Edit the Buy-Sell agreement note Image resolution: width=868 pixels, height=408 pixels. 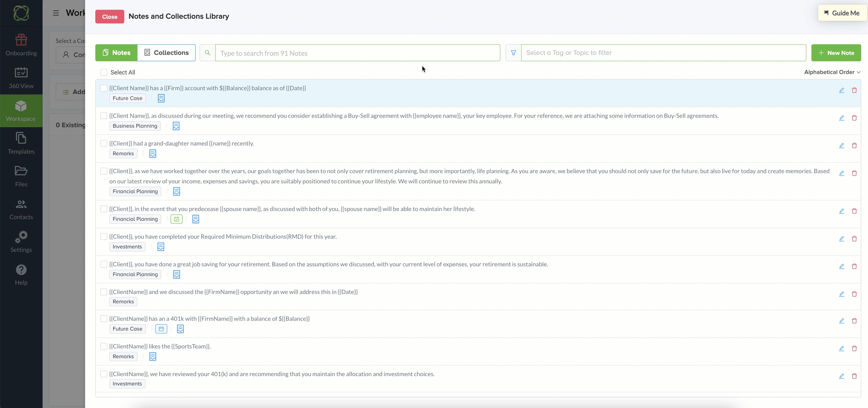coord(841,118)
